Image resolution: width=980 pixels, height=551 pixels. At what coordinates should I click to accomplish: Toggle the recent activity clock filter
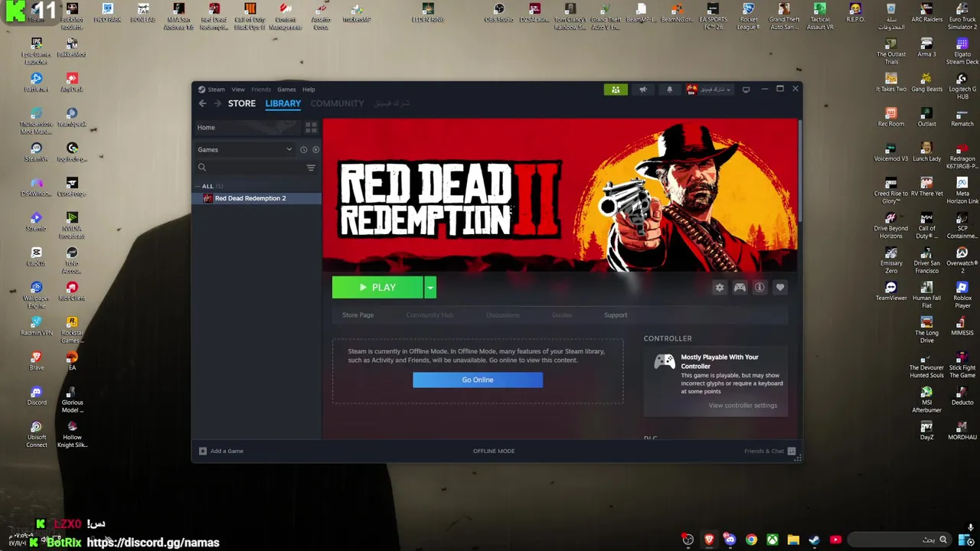[303, 150]
